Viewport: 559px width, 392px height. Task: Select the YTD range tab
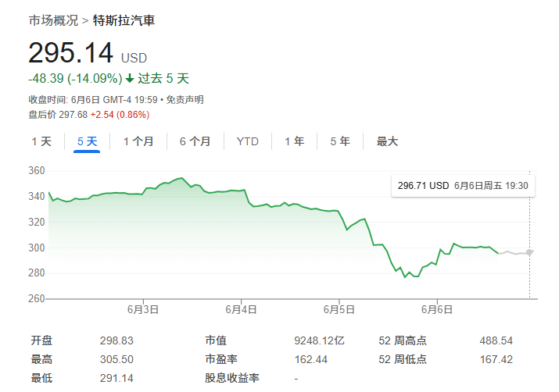[x=248, y=141]
